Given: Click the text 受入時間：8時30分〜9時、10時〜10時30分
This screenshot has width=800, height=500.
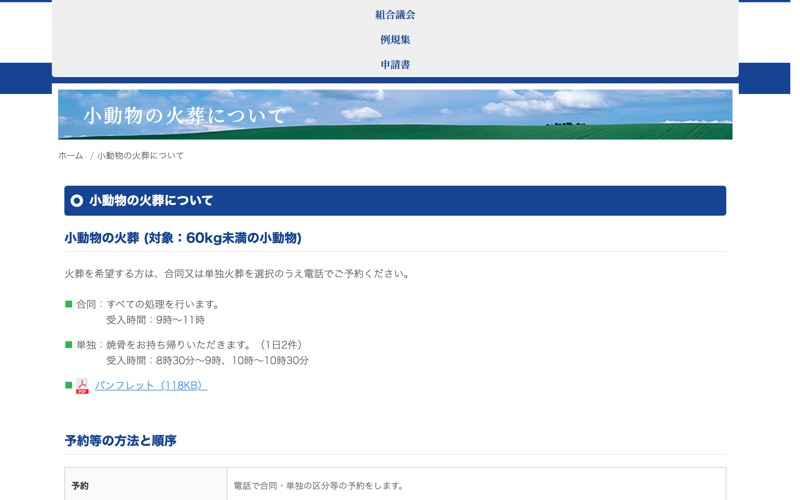Looking at the screenshot, I should pos(207,361).
